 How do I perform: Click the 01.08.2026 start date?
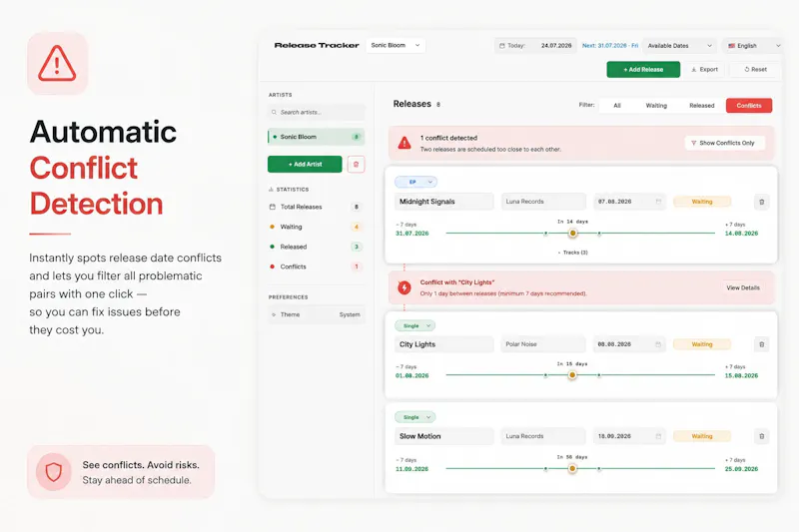[412, 375]
